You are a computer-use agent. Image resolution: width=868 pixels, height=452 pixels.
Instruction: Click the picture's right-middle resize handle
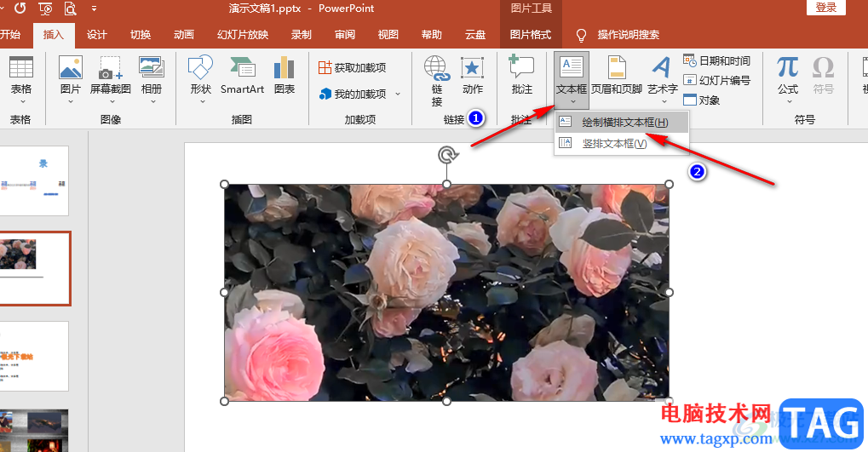(670, 292)
